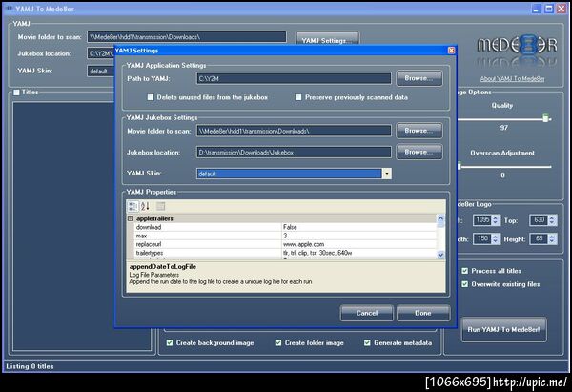Edit main window Movie folder to scan field

click(187, 37)
